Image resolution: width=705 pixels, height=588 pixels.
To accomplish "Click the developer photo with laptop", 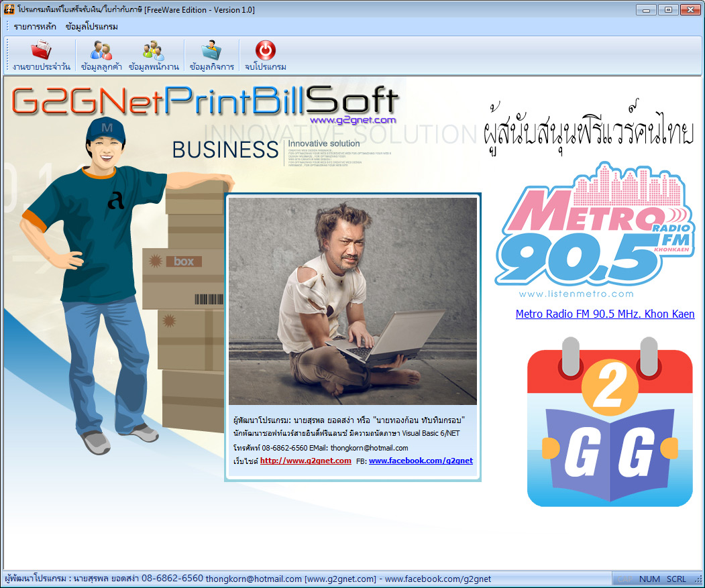I will (x=353, y=301).
